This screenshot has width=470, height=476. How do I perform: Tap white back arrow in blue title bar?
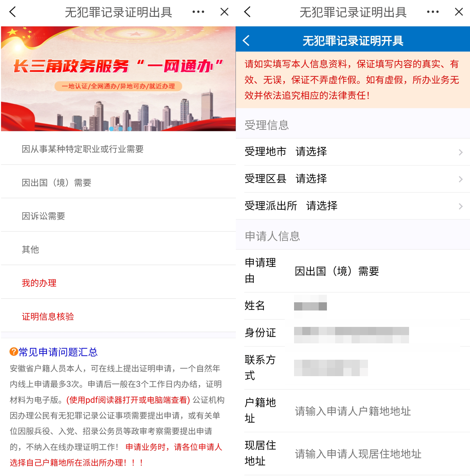pos(246,40)
